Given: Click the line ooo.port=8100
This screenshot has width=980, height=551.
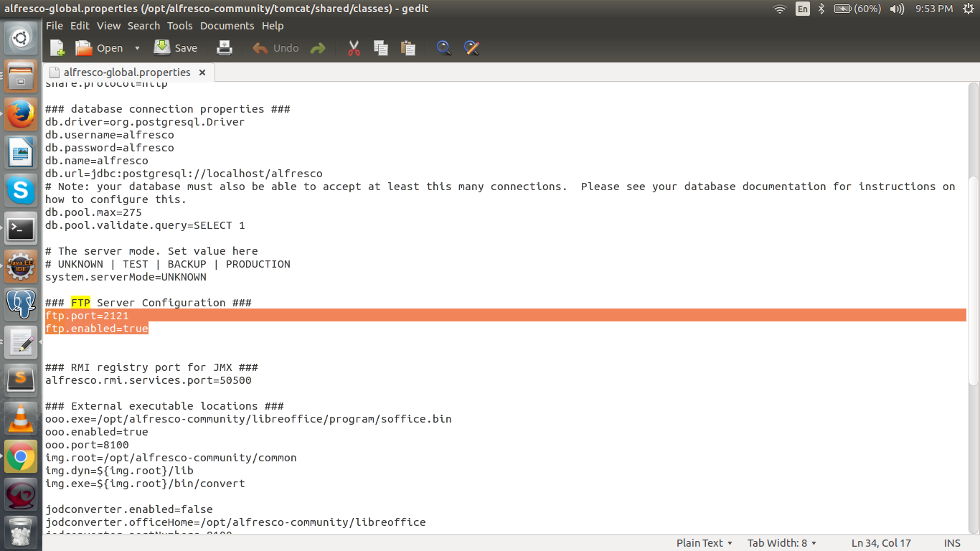Looking at the screenshot, I should click(87, 445).
